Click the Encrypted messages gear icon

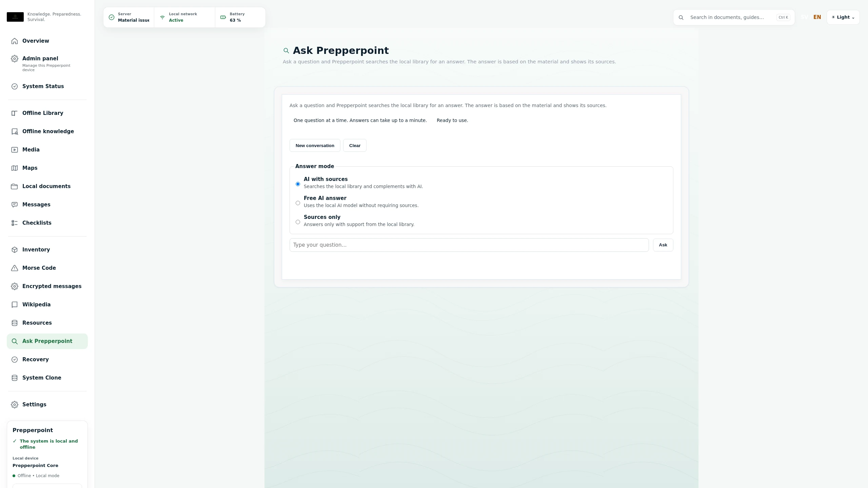tap(15, 286)
